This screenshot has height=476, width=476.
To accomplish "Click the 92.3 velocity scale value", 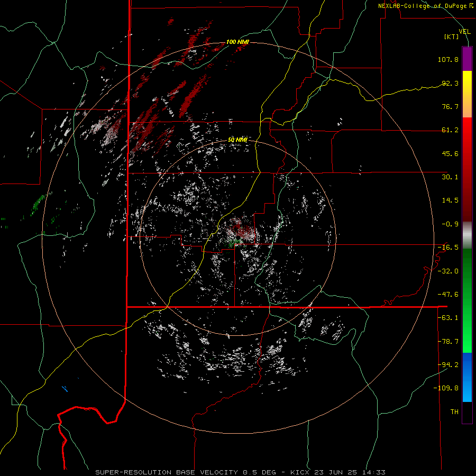I will coord(450,83).
